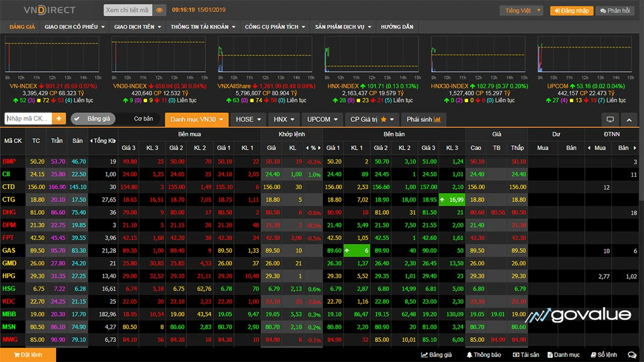Open the Tiếng Việt language dropdown
The width and height of the screenshot is (644, 362).
(x=521, y=11)
